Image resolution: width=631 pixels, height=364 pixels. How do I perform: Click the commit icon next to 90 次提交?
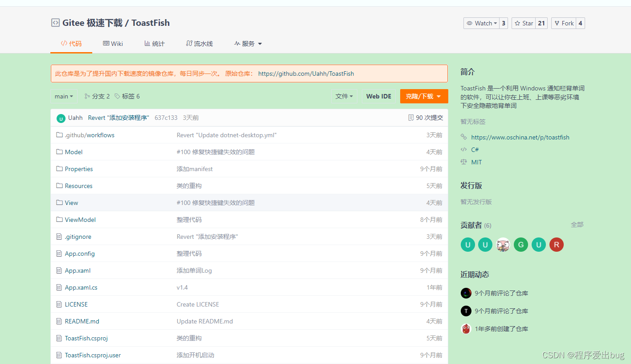(x=411, y=117)
